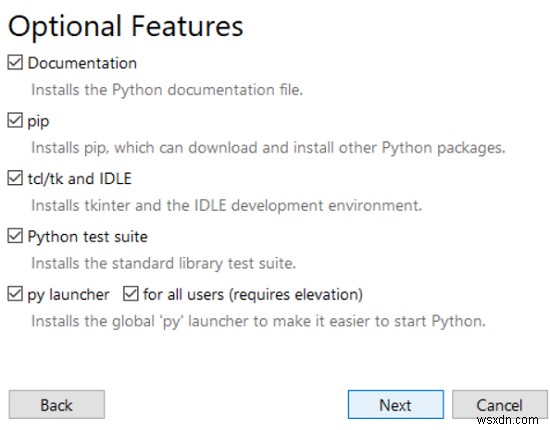Select the 'tcl/tk and IDLE' label

(x=79, y=179)
